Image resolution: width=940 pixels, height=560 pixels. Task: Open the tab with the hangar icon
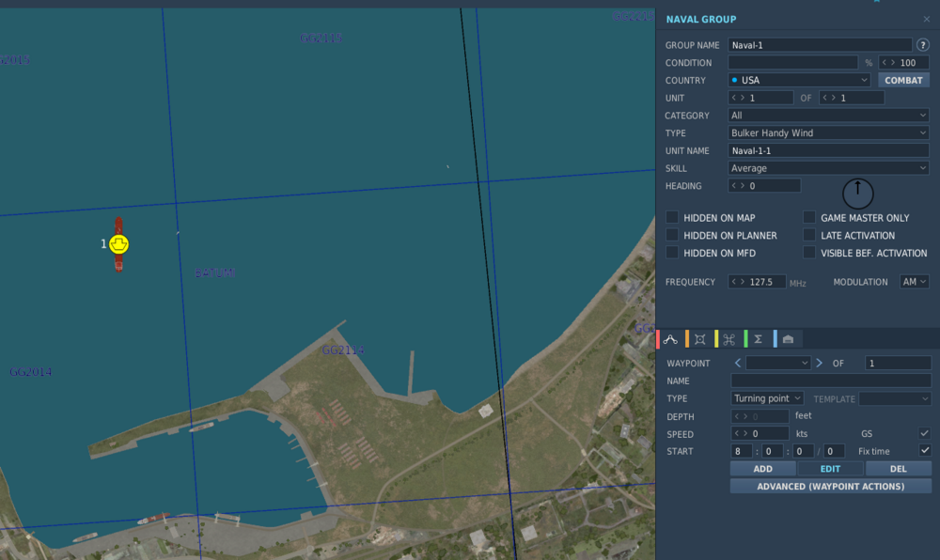coord(788,339)
